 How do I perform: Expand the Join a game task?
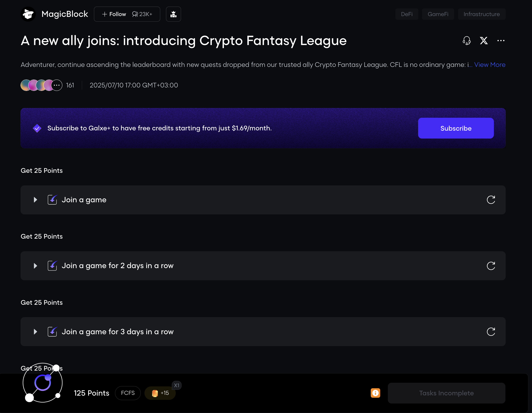(36, 200)
